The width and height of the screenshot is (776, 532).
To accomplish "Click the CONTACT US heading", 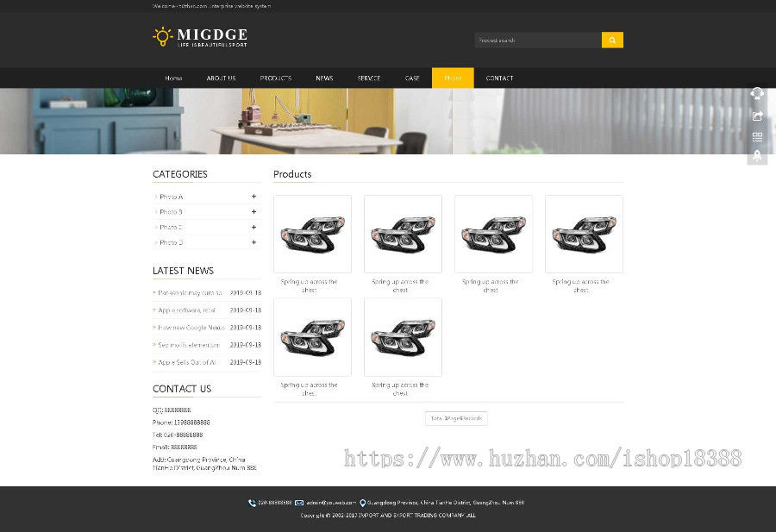I will click(x=182, y=389).
